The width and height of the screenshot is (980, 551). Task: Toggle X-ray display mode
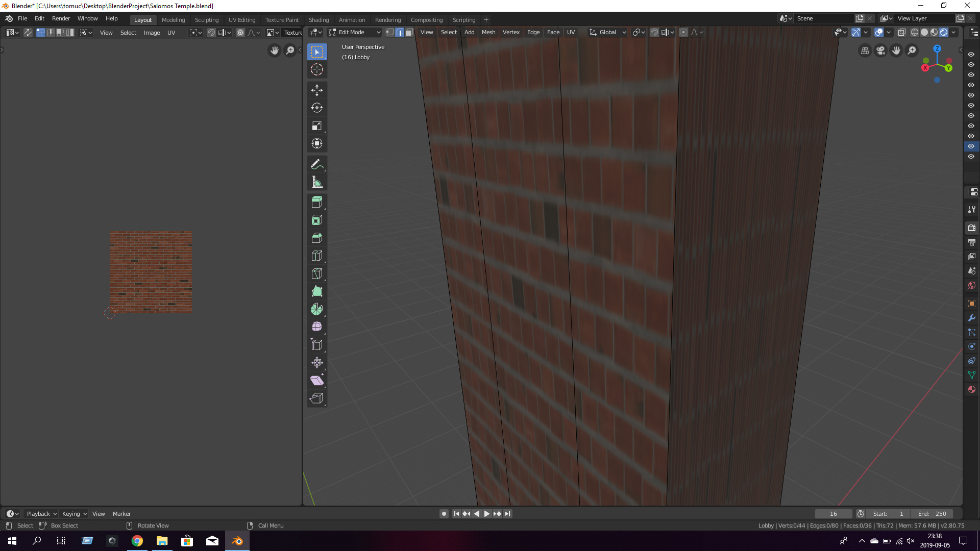(x=902, y=32)
